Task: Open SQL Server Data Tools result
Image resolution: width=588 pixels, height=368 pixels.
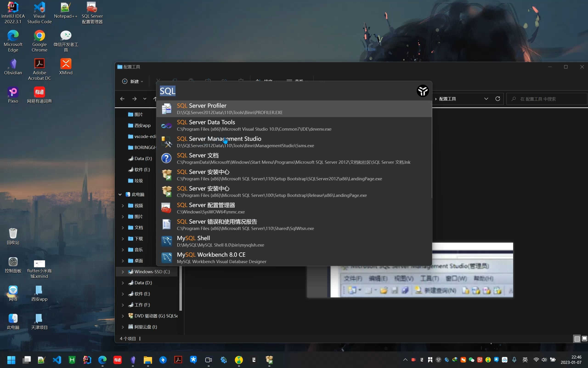Action: (x=294, y=125)
